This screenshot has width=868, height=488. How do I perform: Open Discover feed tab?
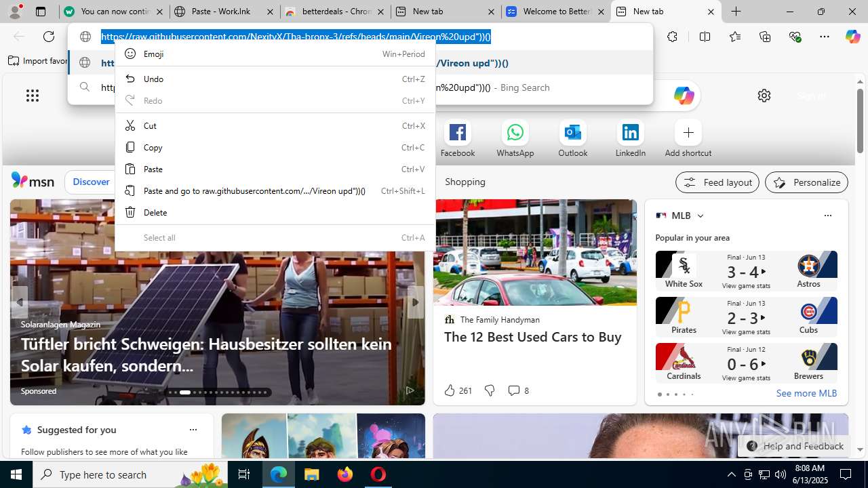(91, 182)
